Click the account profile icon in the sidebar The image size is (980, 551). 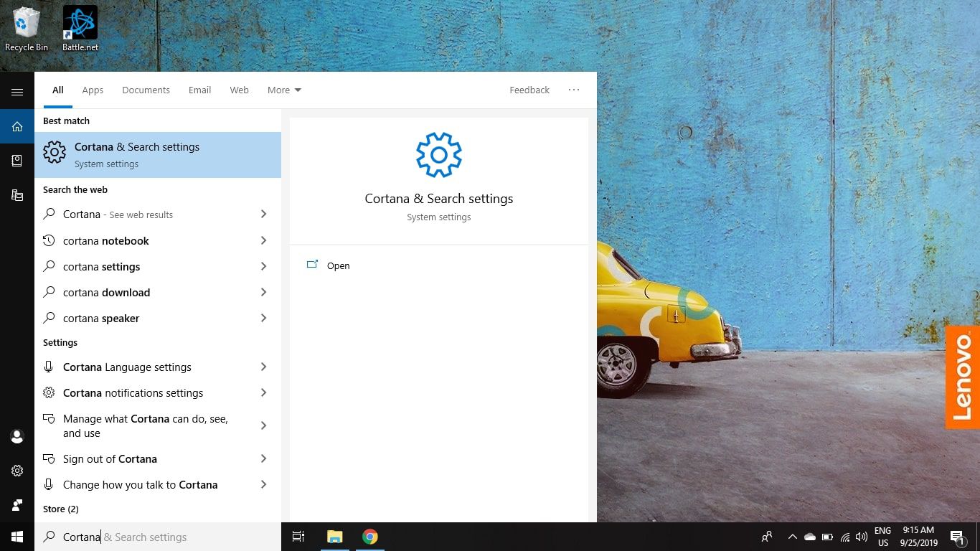pyautogui.click(x=17, y=436)
